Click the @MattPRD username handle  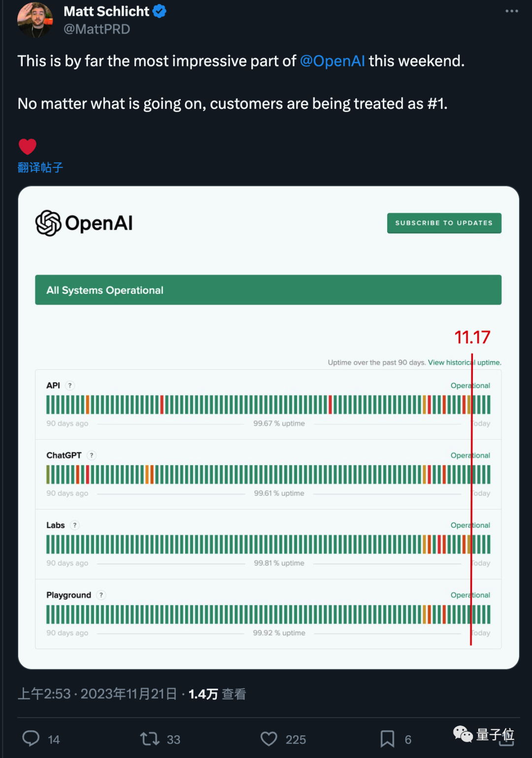click(x=97, y=29)
